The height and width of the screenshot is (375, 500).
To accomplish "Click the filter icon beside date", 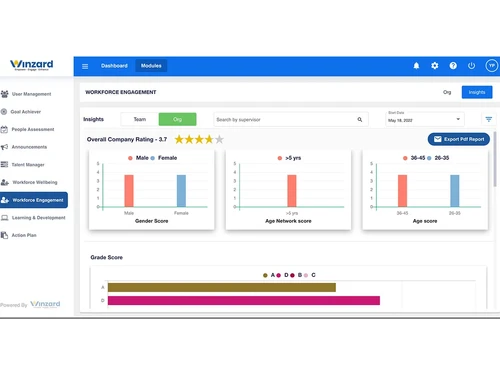I will [489, 119].
